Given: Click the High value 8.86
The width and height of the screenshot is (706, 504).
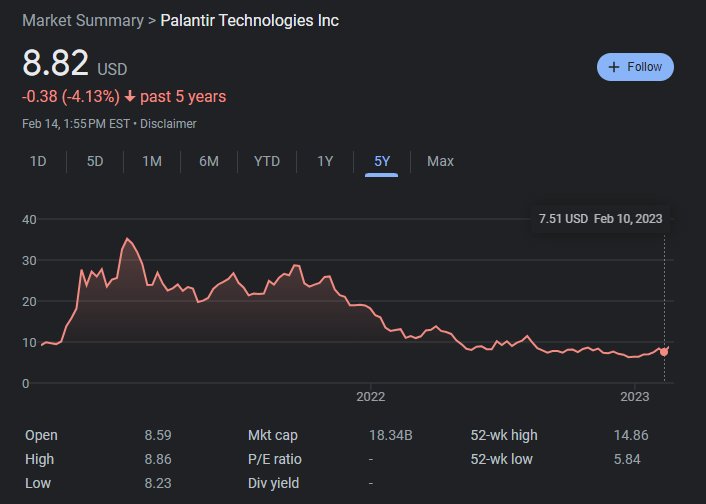Looking at the screenshot, I should point(158,459).
